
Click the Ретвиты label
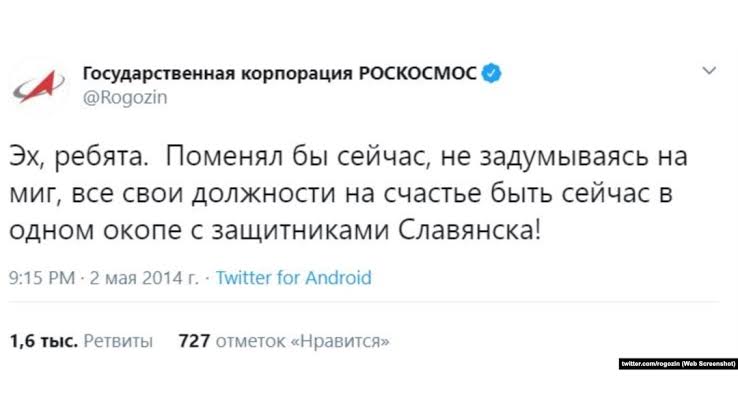click(x=117, y=341)
